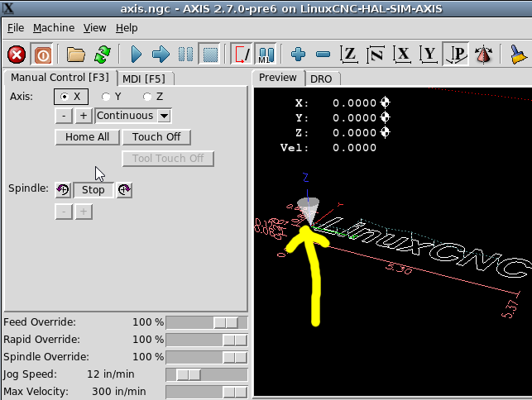This screenshot has width=532, height=400.
Task: Switch to the DRO tab
Action: pyautogui.click(x=321, y=79)
